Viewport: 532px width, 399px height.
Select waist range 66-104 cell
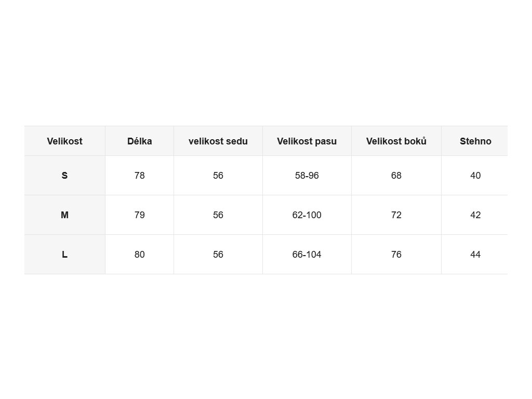coord(307,255)
